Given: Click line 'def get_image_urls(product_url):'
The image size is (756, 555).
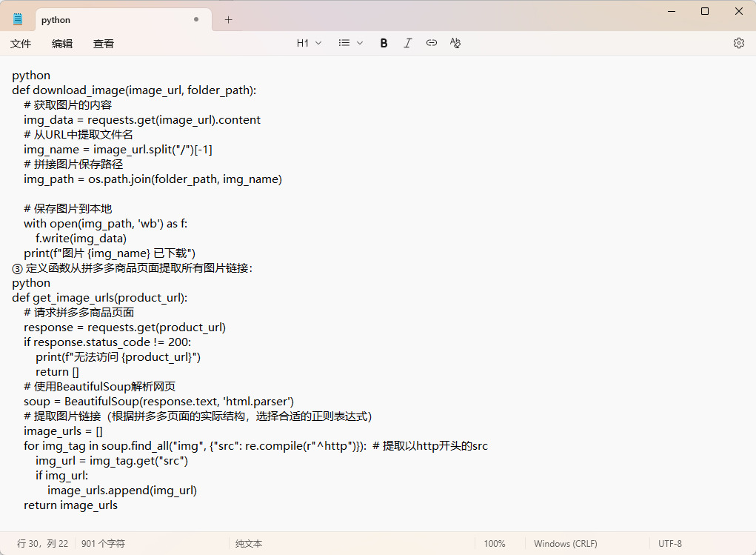Looking at the screenshot, I should (100, 298).
